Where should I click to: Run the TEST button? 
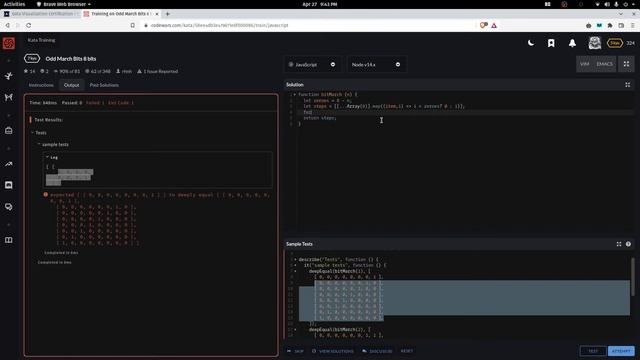[x=593, y=351]
